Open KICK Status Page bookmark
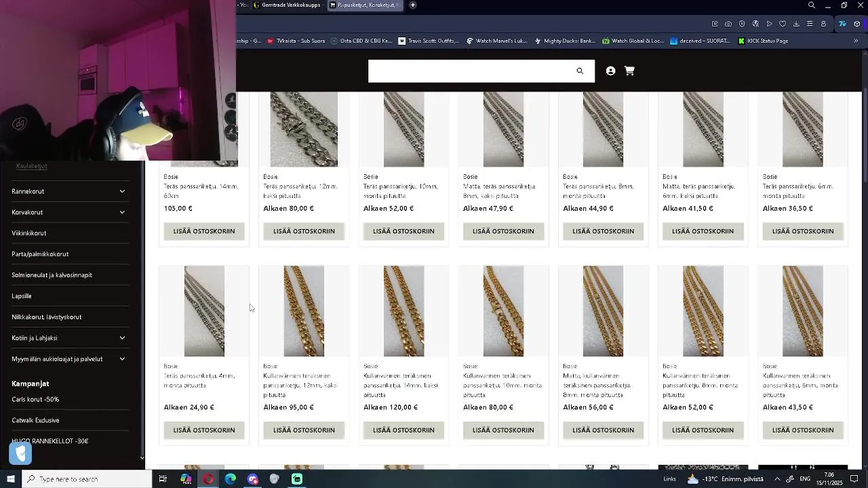 [763, 41]
